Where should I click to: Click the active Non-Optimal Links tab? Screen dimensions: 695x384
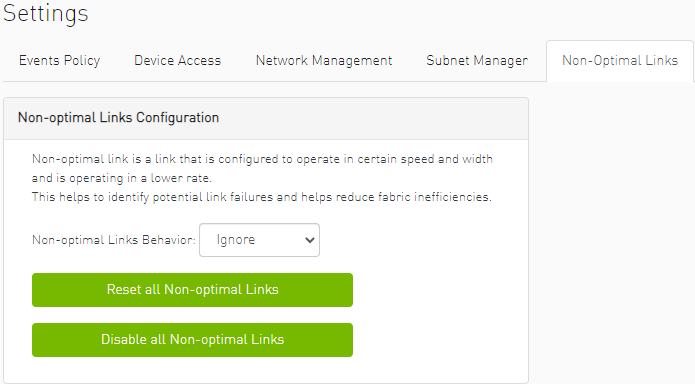click(620, 60)
